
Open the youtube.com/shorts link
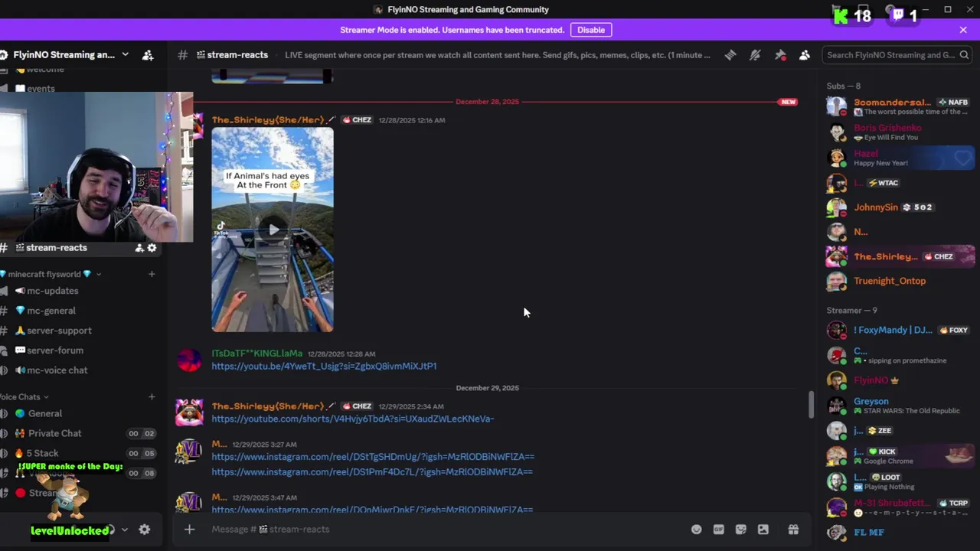point(353,419)
